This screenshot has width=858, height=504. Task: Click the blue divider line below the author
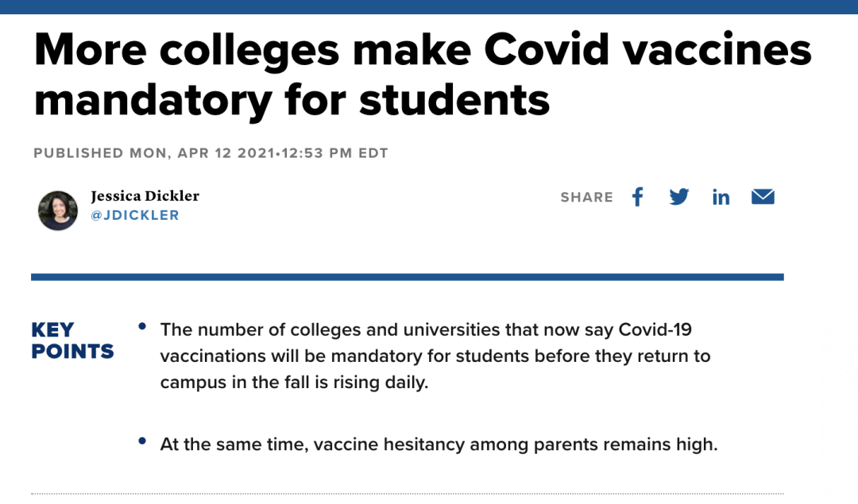[407, 277]
